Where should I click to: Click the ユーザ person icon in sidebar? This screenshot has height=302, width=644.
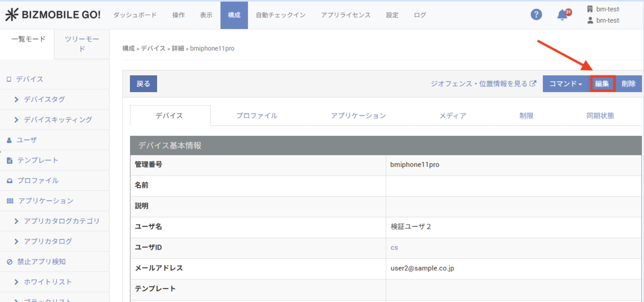(9, 140)
